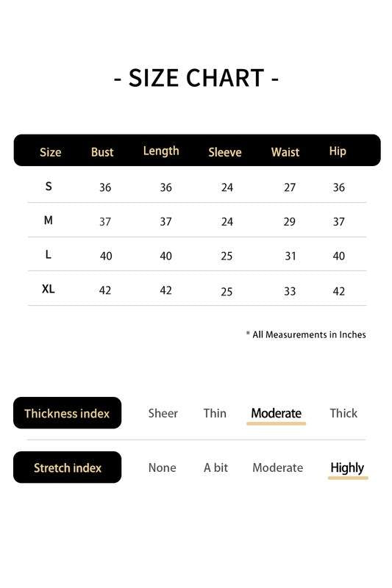Screen dimensions: 392x588
Task: Choose Moderate in the Thickness index row
Action: 276,413
